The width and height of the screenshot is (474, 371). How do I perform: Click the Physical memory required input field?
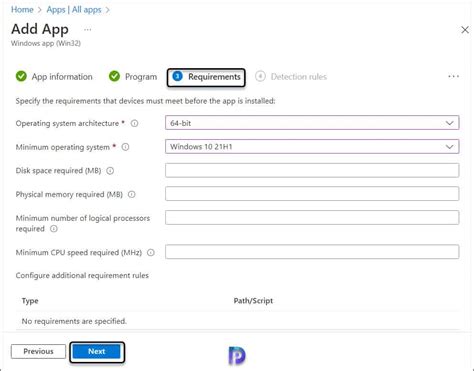point(312,194)
